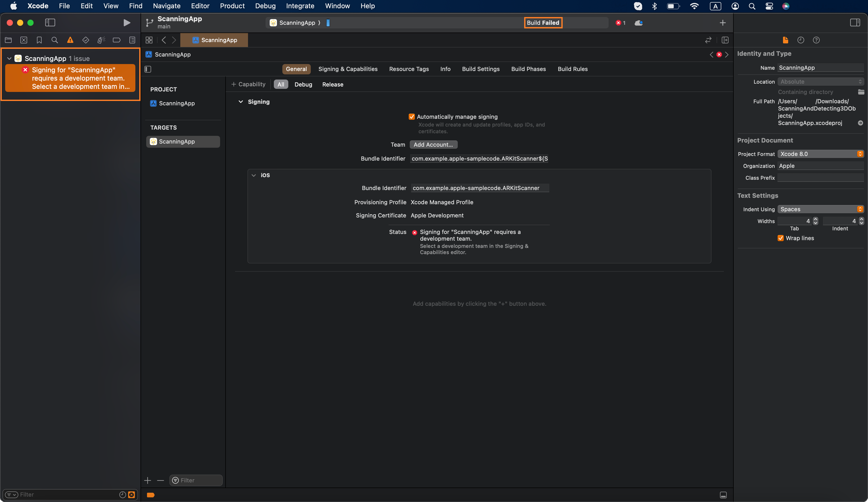The height and width of the screenshot is (502, 868).
Task: Collapse the Signing section disclosure
Action: click(241, 101)
